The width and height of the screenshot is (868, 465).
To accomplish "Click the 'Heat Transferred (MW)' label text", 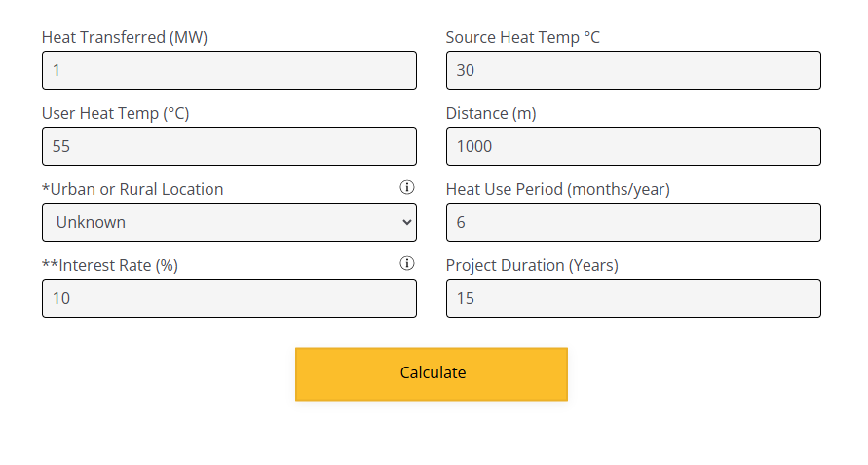I will pyautogui.click(x=125, y=37).
